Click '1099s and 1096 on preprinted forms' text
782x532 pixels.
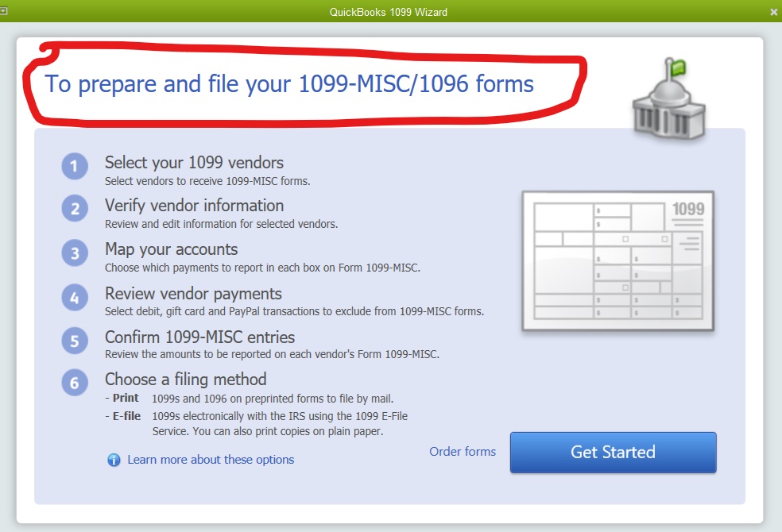click(273, 399)
